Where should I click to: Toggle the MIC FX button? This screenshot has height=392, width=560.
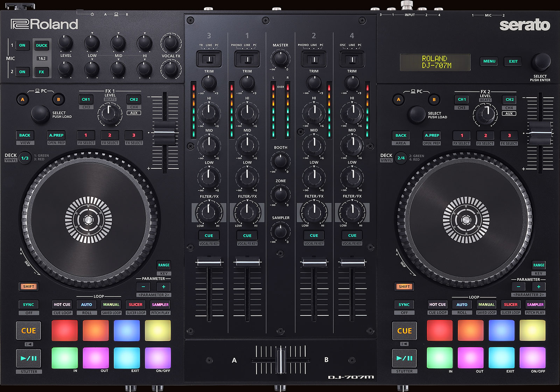pos(42,71)
